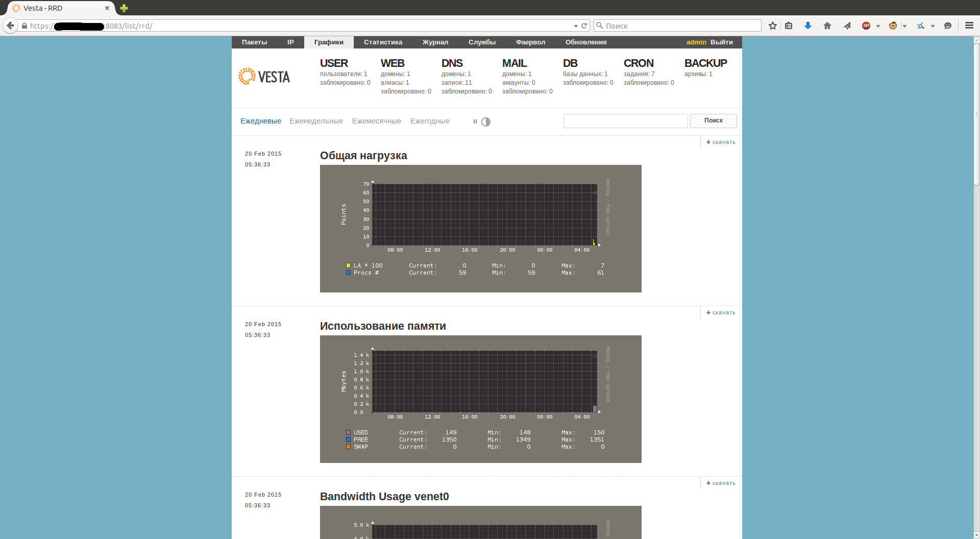Click the Adblock Plus ABP icon

point(866,26)
